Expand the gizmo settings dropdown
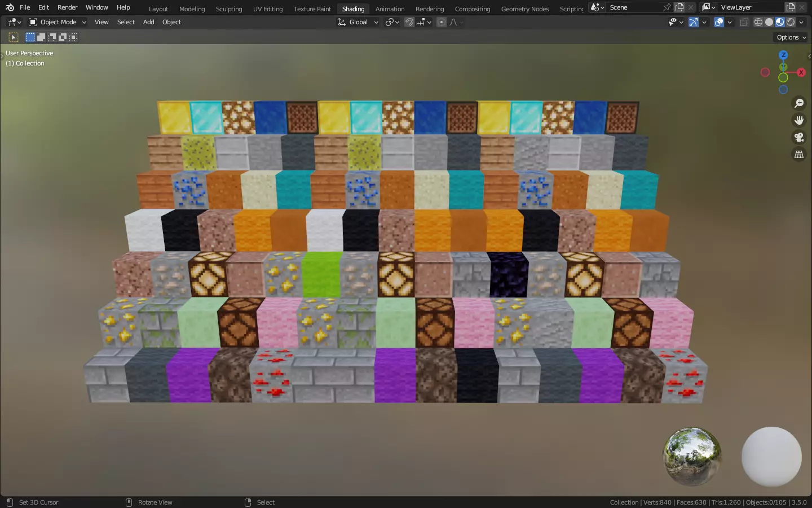 tap(704, 22)
